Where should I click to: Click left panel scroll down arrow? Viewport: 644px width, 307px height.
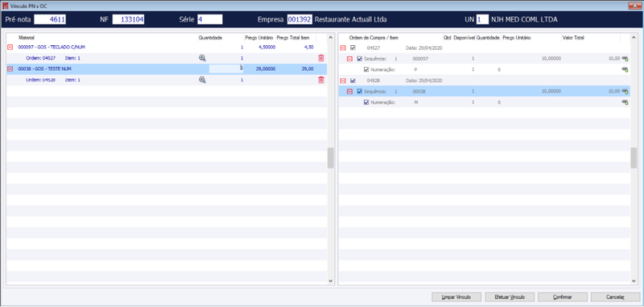coord(331,280)
